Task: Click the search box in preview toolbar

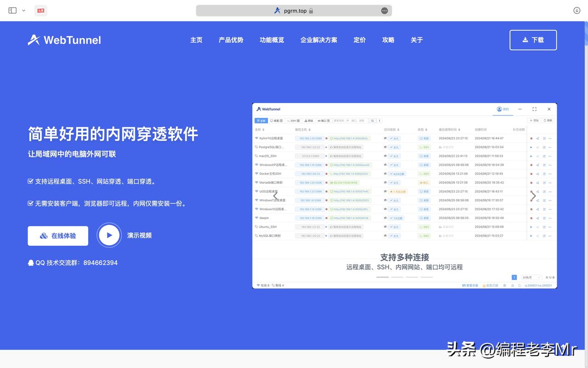Action: click(x=351, y=121)
